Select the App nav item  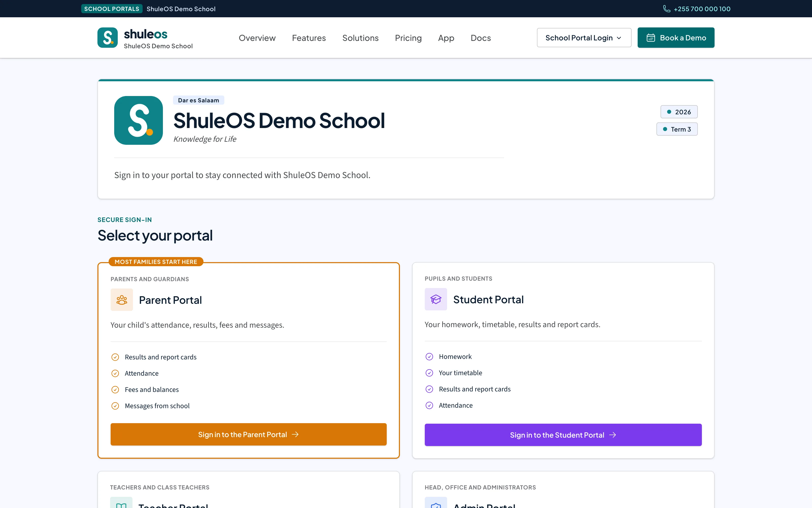point(446,38)
